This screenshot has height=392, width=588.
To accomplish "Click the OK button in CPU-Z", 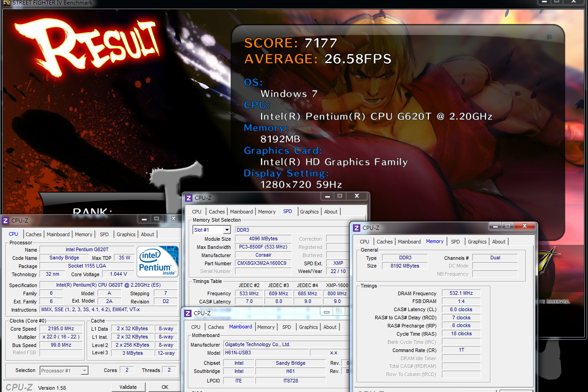I will [x=165, y=387].
